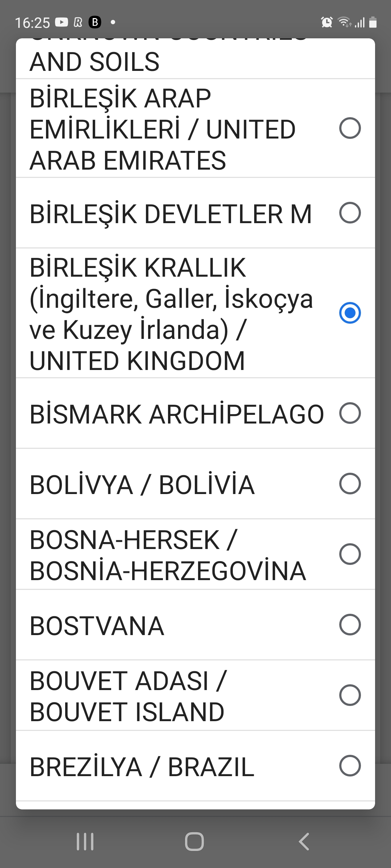Pick the Brazil radio button
Screen dimensions: 391x868
(350, 766)
